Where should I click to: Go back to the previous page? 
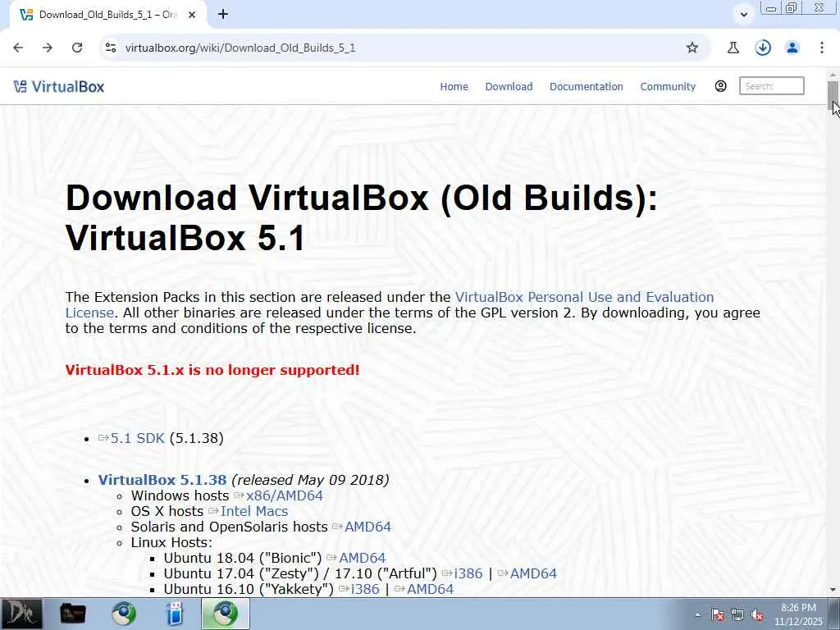18,48
